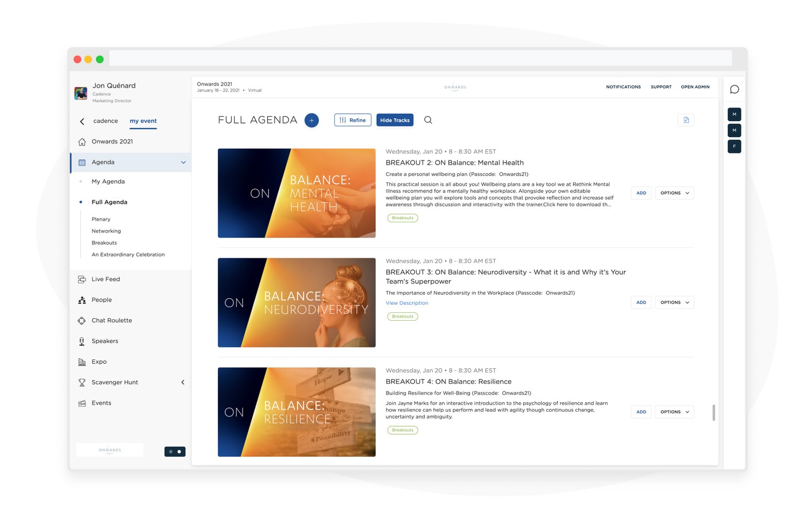
Task: Click the Agenda calendar icon
Action: pos(82,162)
